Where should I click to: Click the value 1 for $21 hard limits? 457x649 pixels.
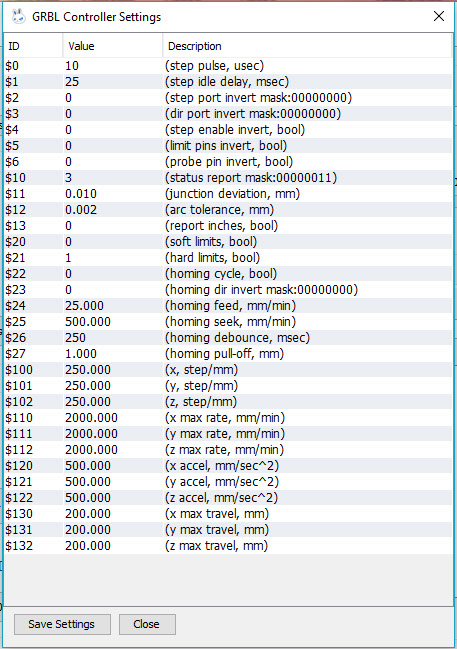(68, 258)
